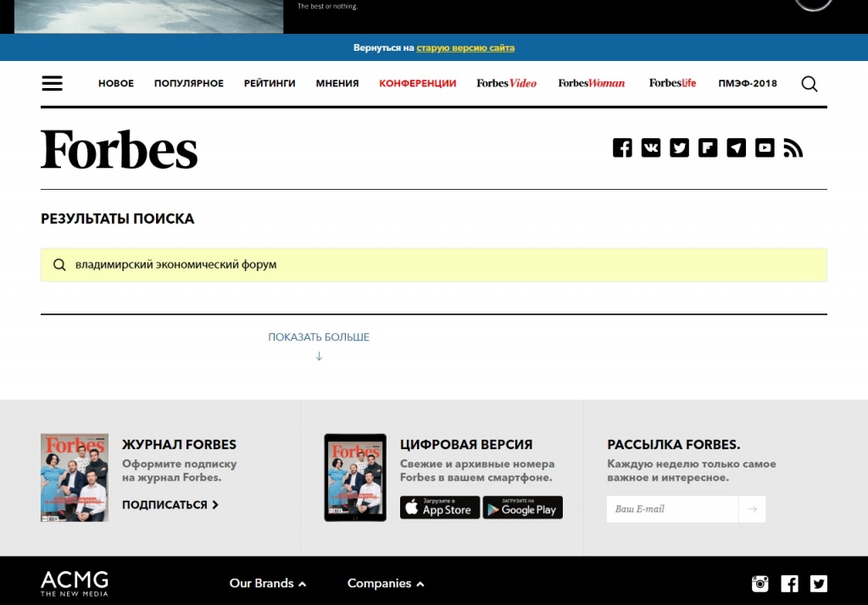Click the ЦИФРОВАЯ ВЕРСИЯ heading
Viewport: 868px width, 605px height.
[x=466, y=445]
